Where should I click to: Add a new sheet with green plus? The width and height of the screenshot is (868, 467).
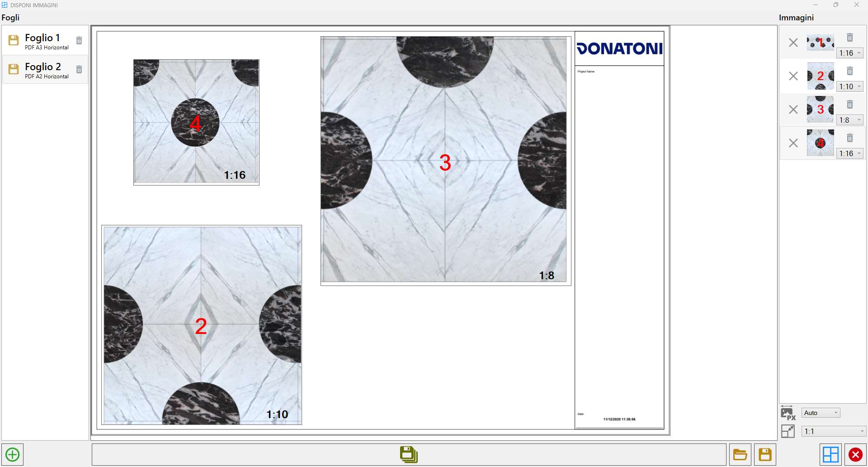(13, 454)
